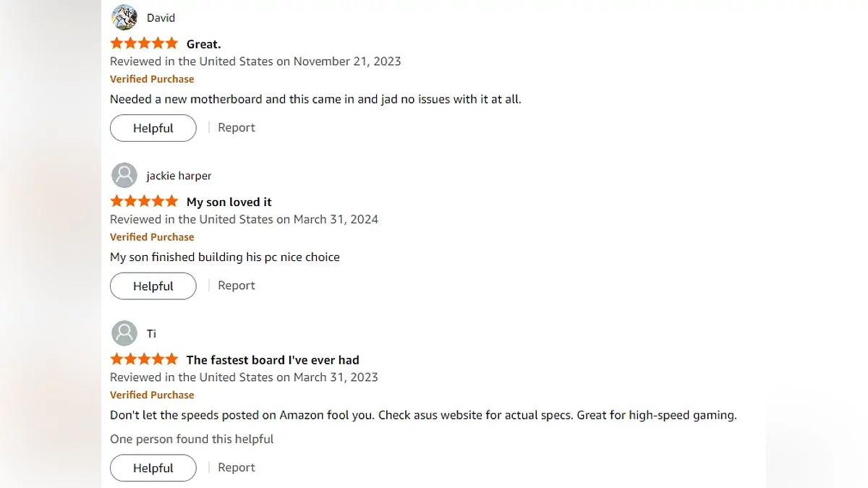Open reviewer Ti's profile name
Image resolution: width=868 pixels, height=488 pixels.
click(x=151, y=334)
